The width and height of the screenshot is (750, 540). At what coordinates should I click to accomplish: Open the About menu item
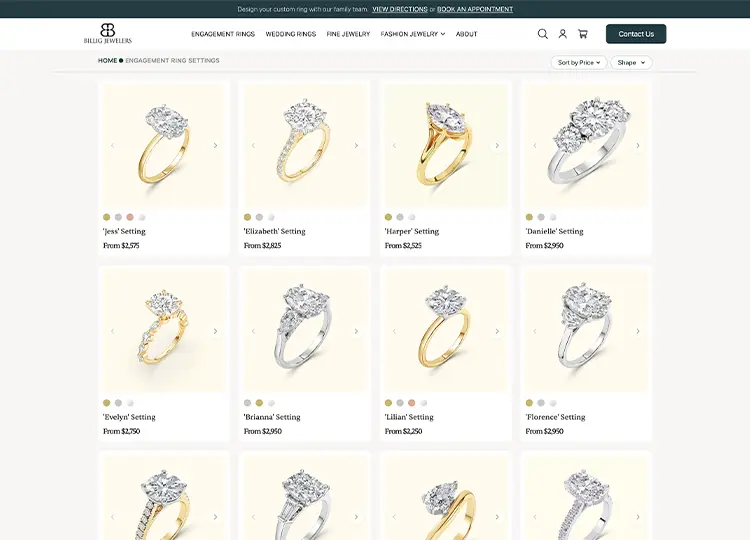click(466, 34)
